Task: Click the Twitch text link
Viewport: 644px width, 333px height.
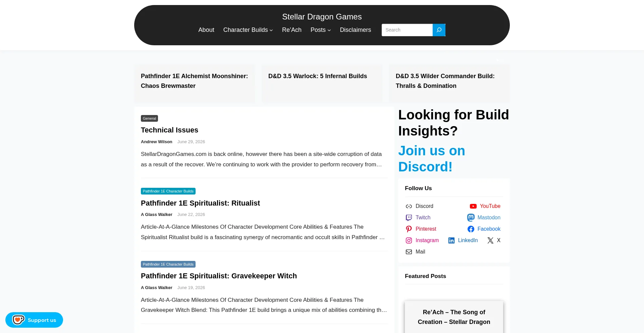Action: tap(423, 218)
